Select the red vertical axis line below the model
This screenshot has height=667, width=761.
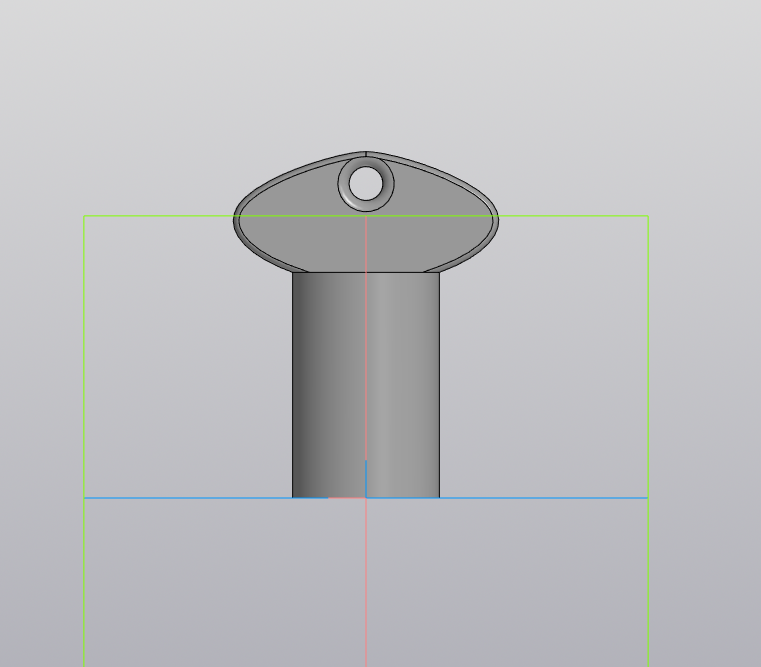366,583
